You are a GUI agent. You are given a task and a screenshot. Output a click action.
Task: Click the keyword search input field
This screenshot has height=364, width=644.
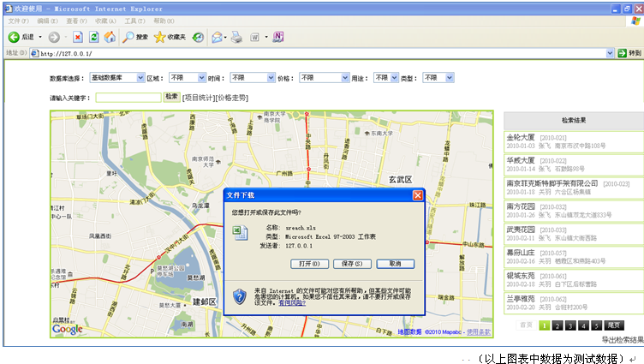128,98
